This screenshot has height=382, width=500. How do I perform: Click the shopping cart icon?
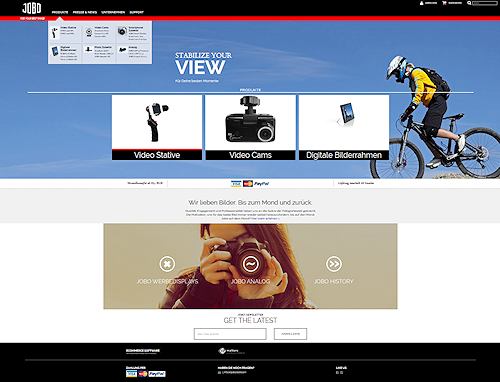point(444,3)
